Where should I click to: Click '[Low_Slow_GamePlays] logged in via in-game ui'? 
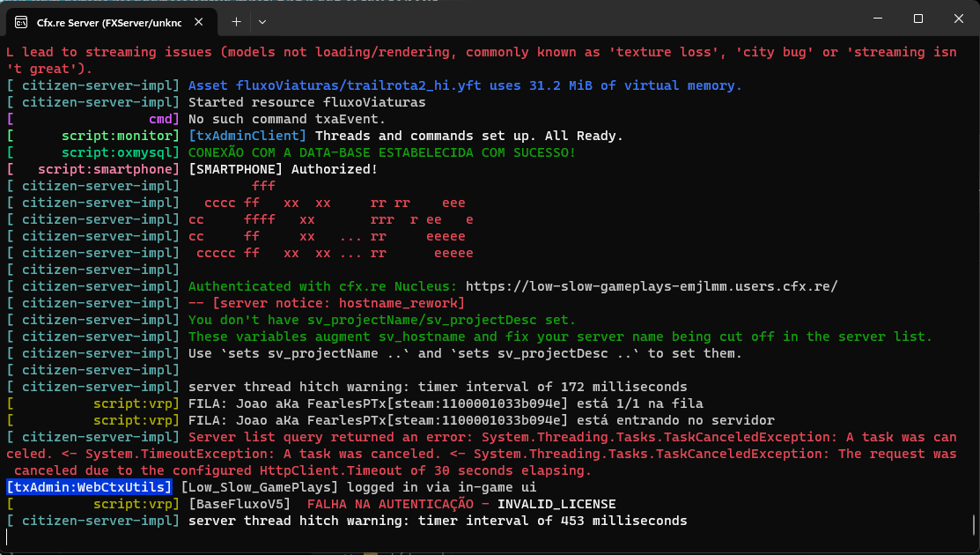(x=358, y=487)
